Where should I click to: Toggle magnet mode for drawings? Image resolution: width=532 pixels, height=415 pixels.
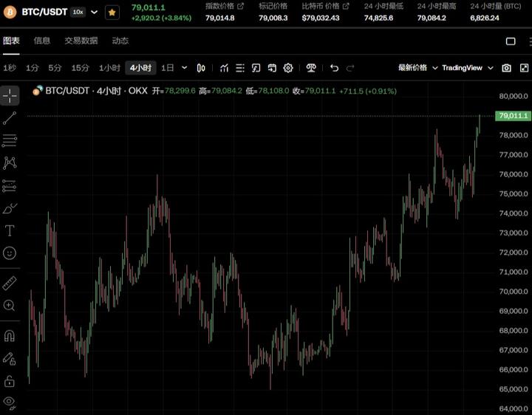[x=10, y=336]
